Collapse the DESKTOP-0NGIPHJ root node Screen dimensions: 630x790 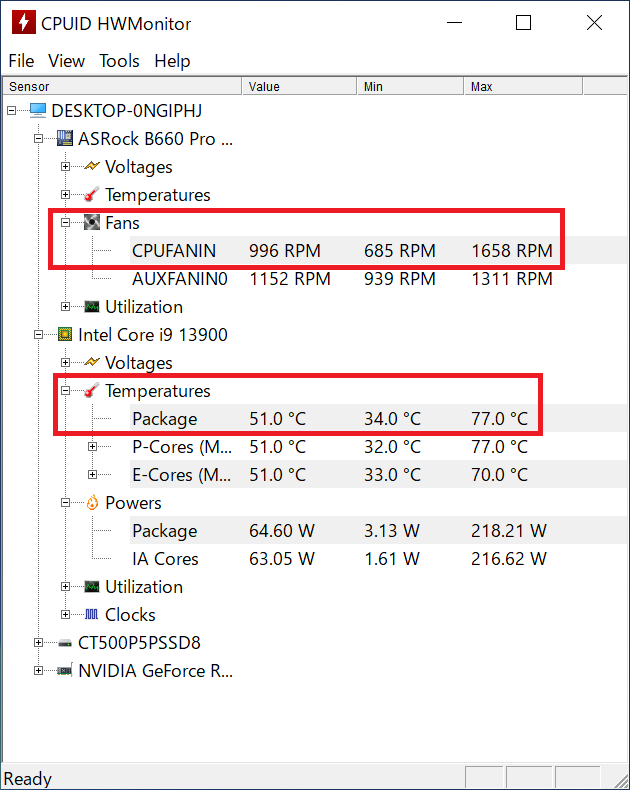click(11, 110)
